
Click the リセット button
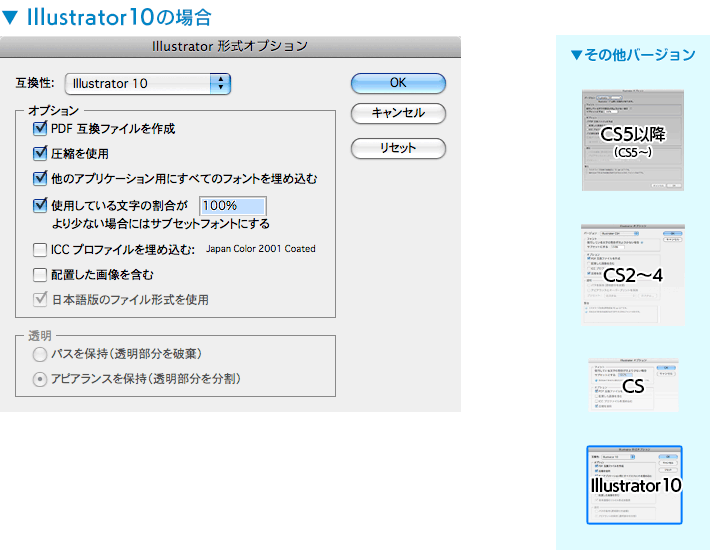pyautogui.click(x=398, y=148)
